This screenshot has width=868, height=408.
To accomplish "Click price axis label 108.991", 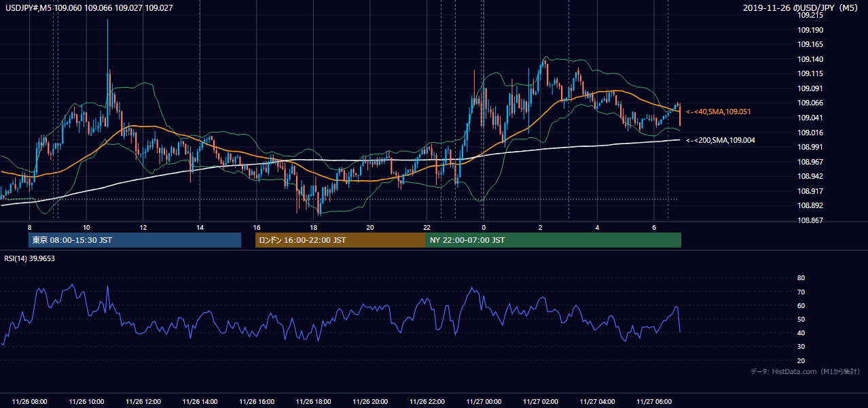I will [x=810, y=147].
